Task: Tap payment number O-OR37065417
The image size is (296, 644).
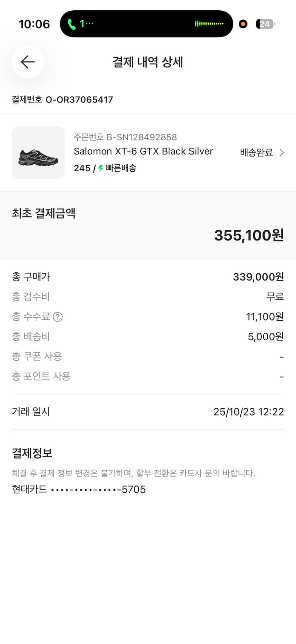Action: (x=62, y=100)
